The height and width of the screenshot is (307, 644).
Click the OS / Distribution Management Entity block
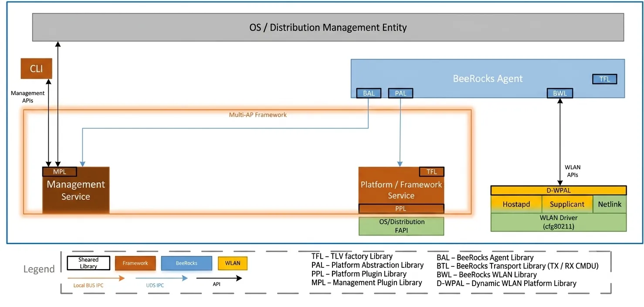coord(328,27)
